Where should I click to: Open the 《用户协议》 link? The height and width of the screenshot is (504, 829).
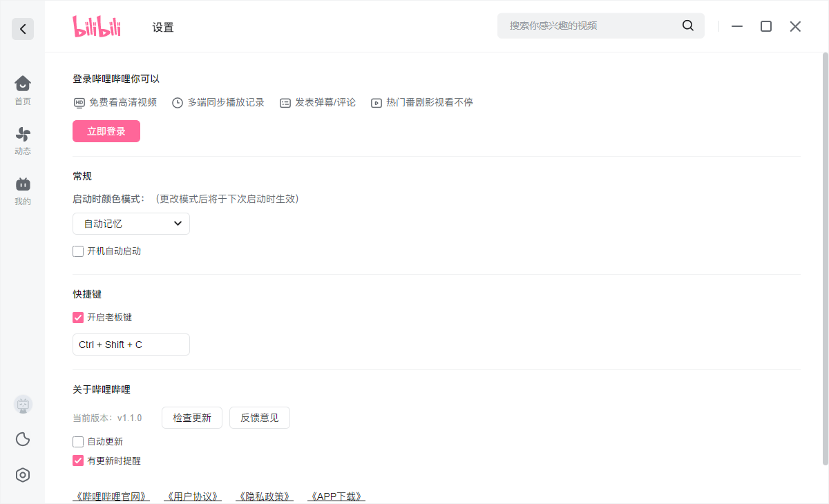click(x=192, y=496)
